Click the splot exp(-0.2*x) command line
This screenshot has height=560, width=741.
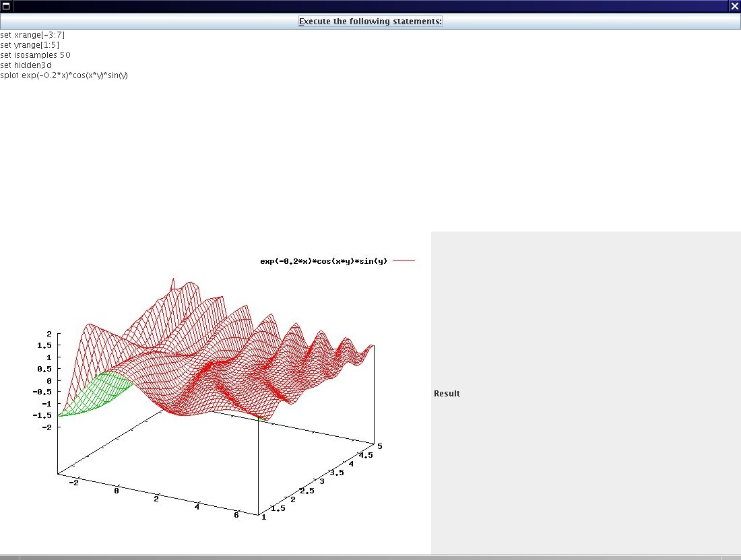click(x=64, y=75)
